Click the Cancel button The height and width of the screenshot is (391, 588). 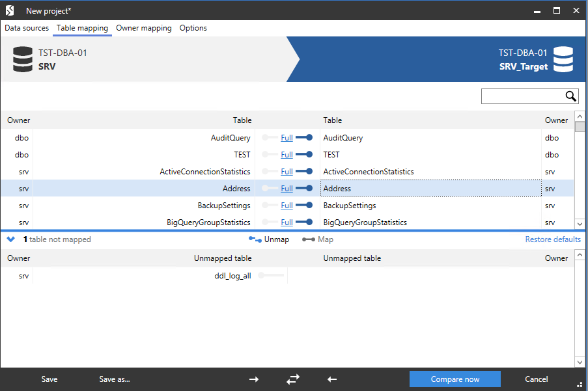pyautogui.click(x=537, y=379)
